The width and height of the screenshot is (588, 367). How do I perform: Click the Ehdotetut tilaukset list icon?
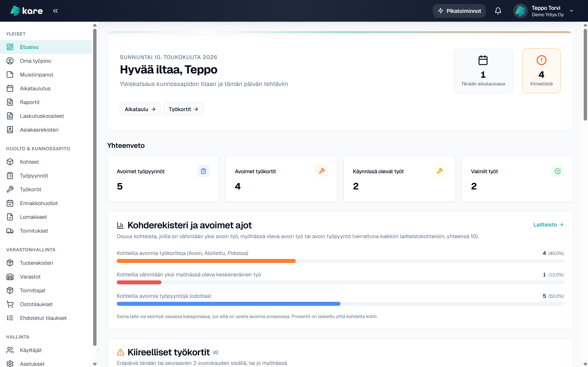tap(10, 318)
